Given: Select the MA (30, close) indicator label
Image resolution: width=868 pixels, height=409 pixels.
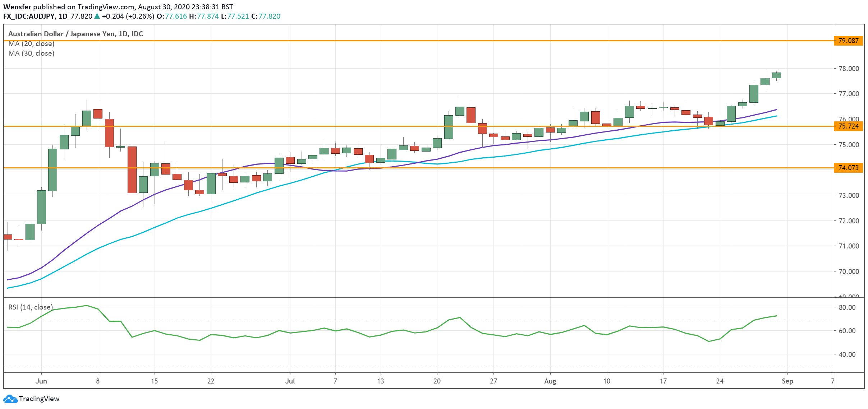Looking at the screenshot, I should click(x=31, y=54).
